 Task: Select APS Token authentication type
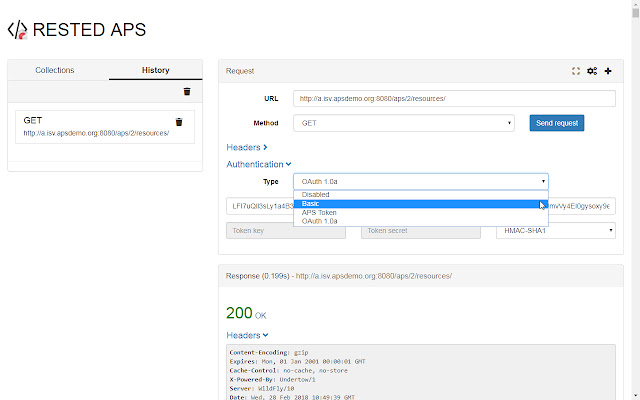point(320,213)
